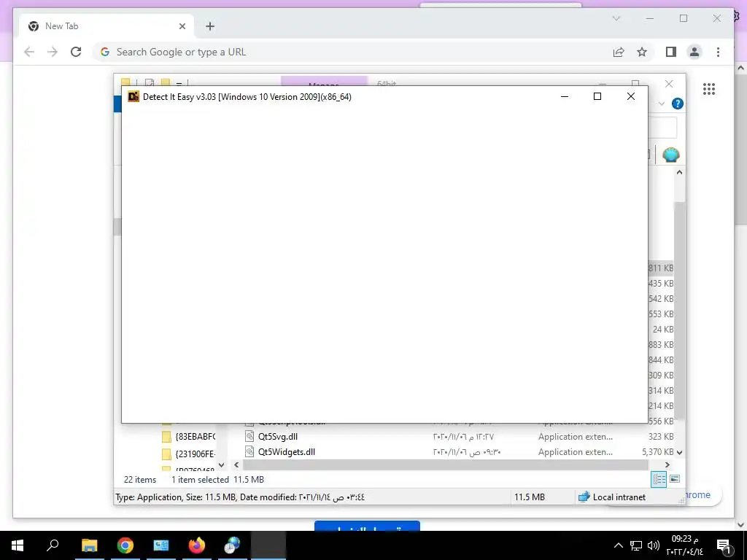Click the file list scroll up arrow

(679, 172)
